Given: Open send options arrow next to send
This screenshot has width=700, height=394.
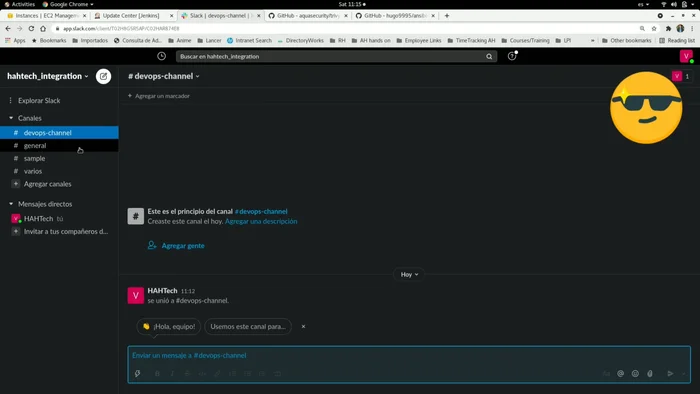Looking at the screenshot, I should (683, 373).
